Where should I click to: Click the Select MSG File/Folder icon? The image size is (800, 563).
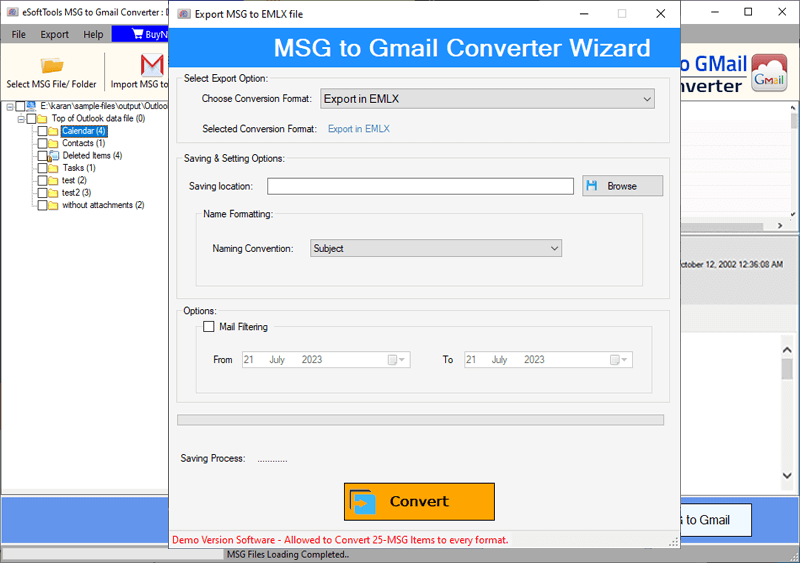point(52,66)
